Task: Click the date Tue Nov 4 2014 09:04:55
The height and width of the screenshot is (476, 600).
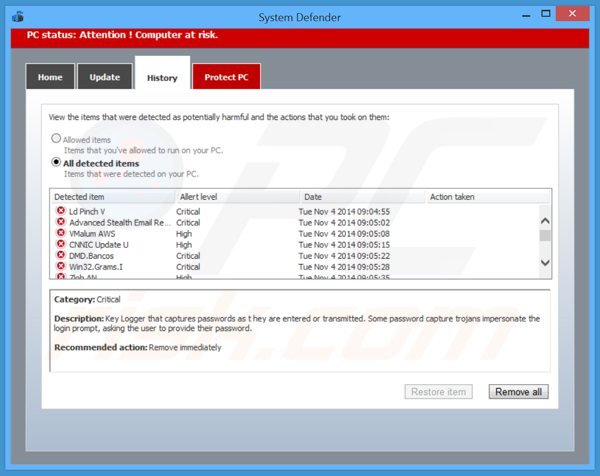Action: (x=344, y=211)
